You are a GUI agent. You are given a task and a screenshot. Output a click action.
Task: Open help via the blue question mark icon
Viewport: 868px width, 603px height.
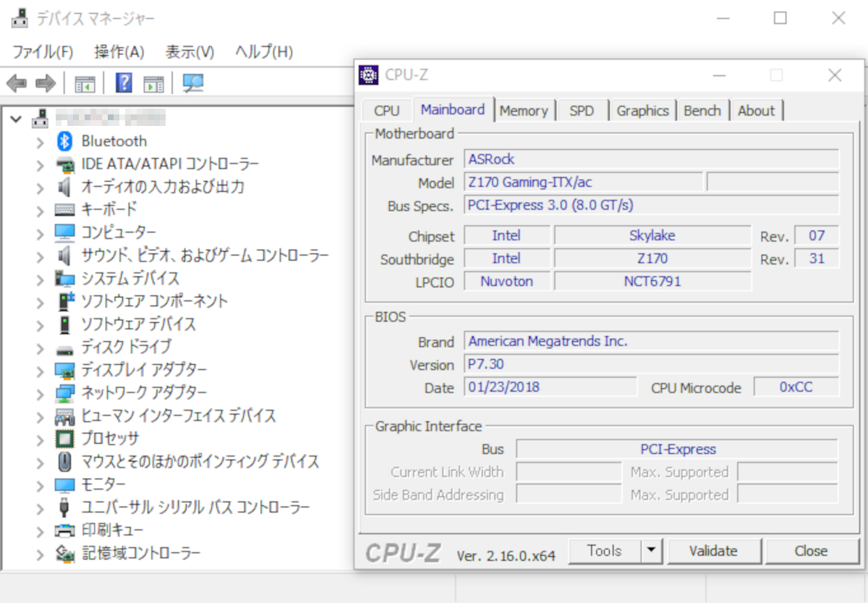124,83
